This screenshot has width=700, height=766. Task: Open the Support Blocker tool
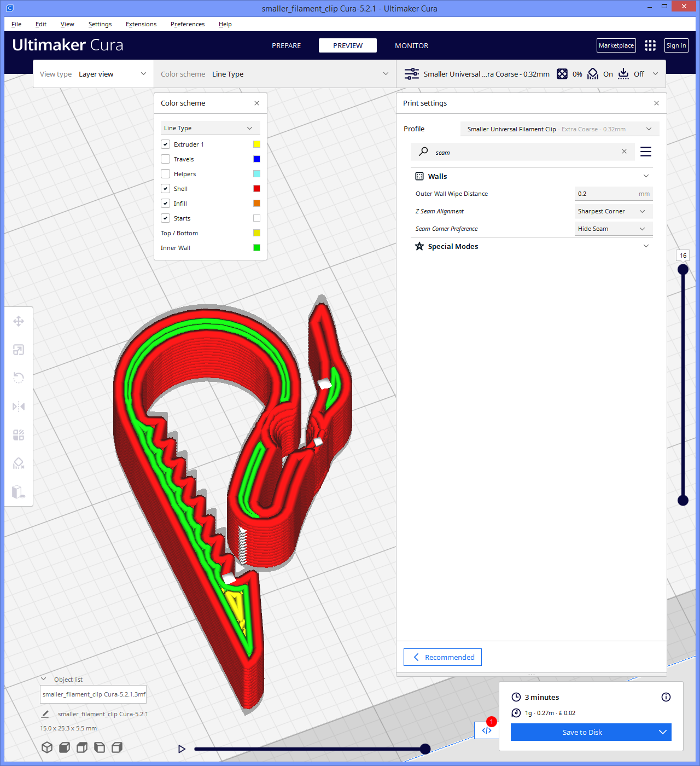tap(19, 463)
